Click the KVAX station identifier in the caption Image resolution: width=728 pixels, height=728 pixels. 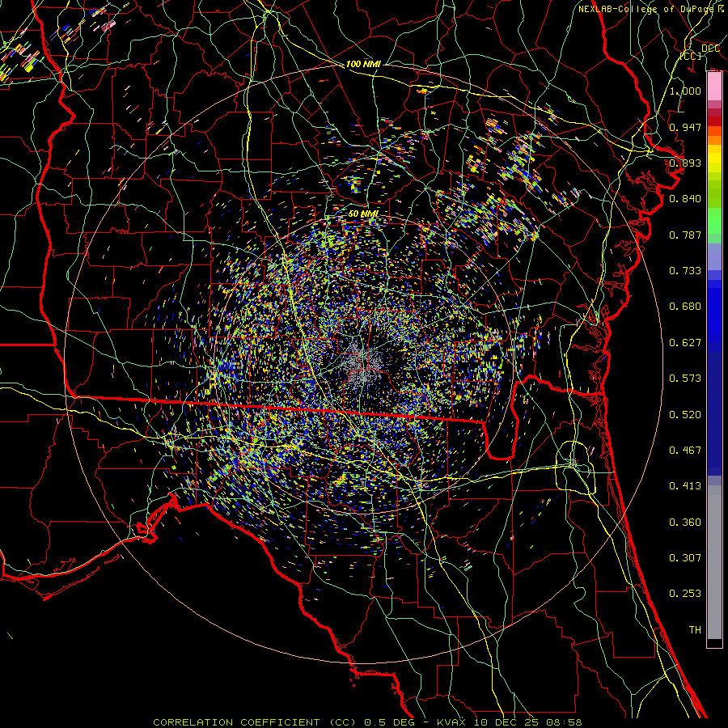[451, 722]
